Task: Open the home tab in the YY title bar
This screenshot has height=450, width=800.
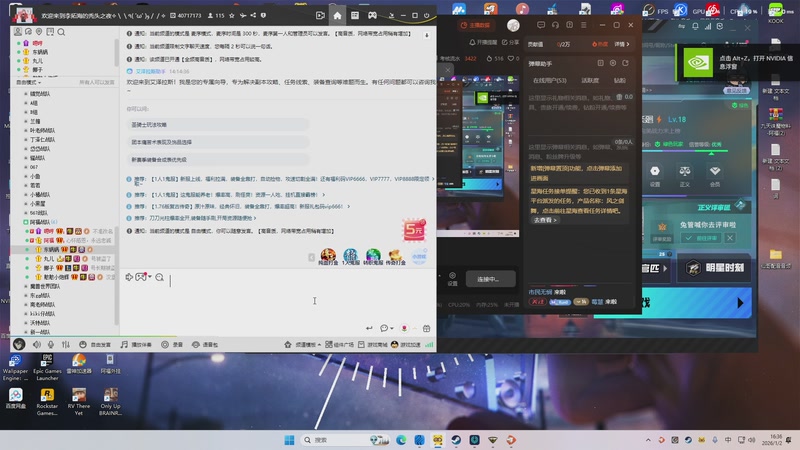Action: click(x=337, y=15)
